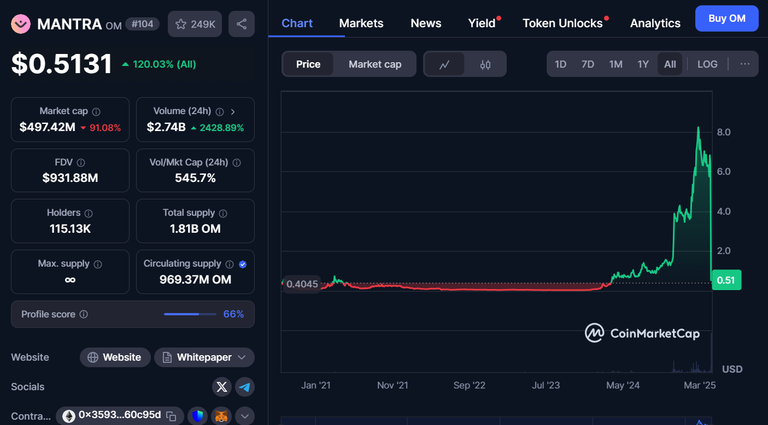Click the $497.42M market cap value

coord(48,127)
